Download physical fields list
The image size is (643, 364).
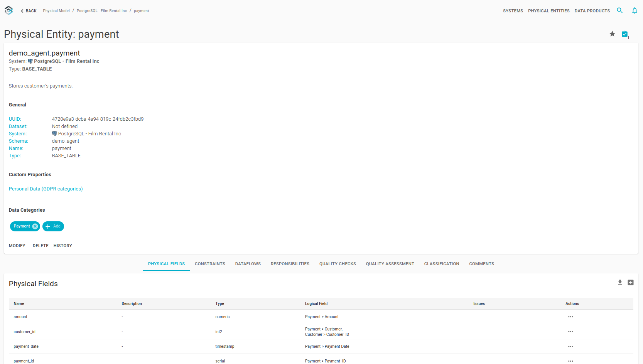[x=620, y=283]
